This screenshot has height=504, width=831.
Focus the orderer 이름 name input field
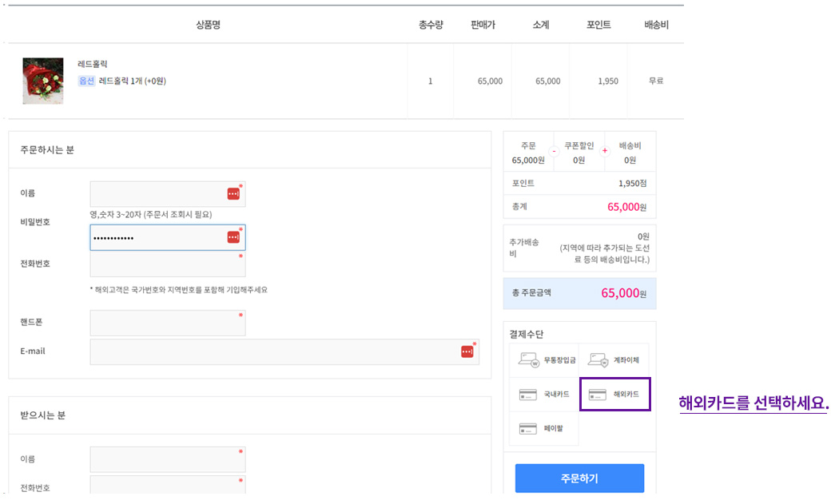157,194
